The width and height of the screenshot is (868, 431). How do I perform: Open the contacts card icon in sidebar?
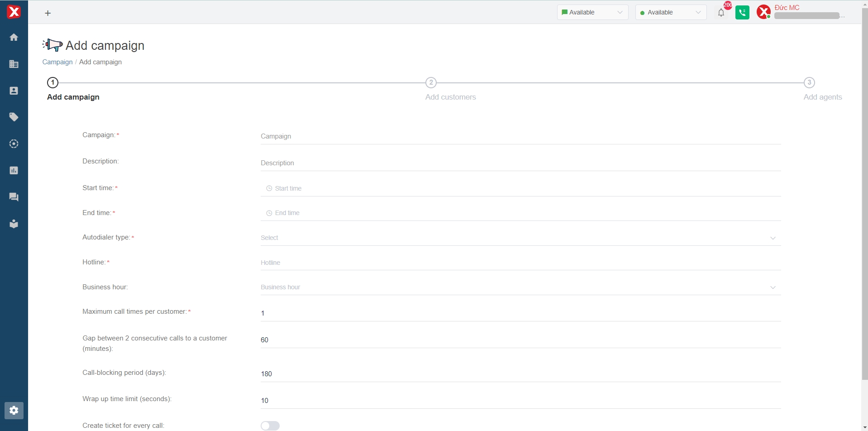(x=14, y=91)
